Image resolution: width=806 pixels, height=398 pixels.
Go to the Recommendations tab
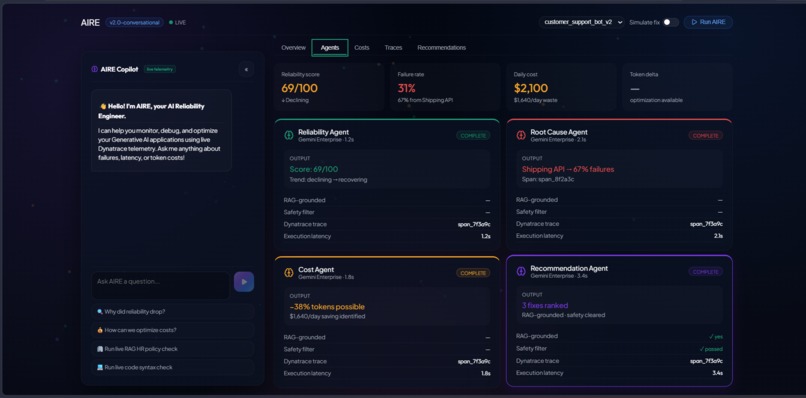click(442, 48)
